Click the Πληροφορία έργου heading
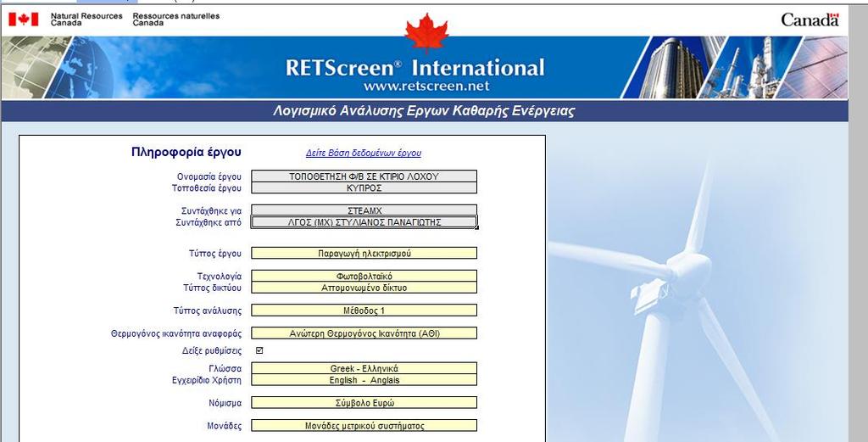 186,152
